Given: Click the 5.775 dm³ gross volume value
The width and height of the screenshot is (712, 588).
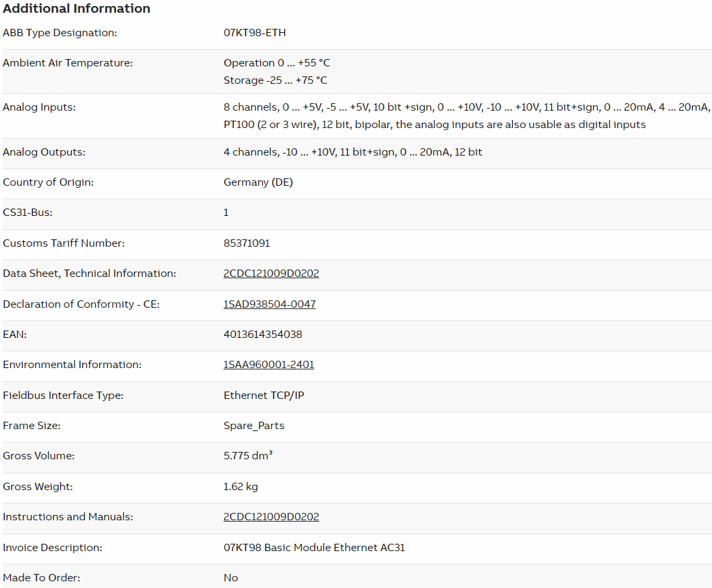Looking at the screenshot, I should 247,456.
